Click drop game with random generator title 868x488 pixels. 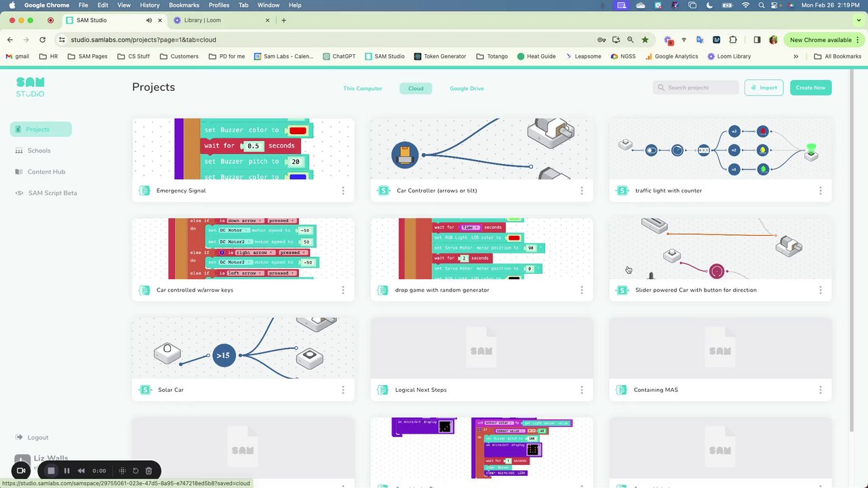[x=442, y=290]
